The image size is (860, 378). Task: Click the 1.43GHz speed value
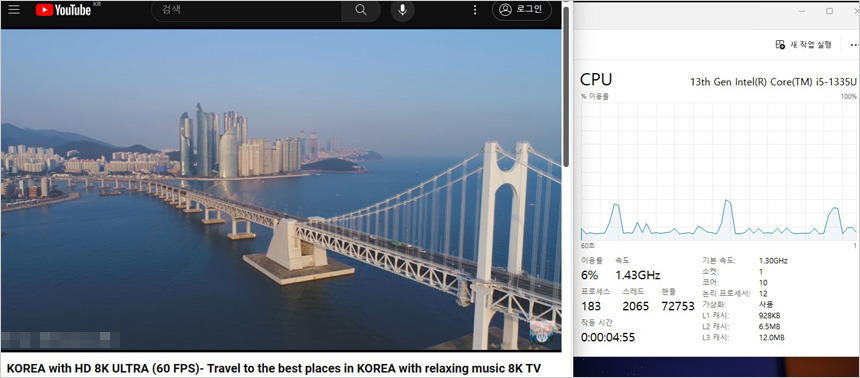[637, 275]
